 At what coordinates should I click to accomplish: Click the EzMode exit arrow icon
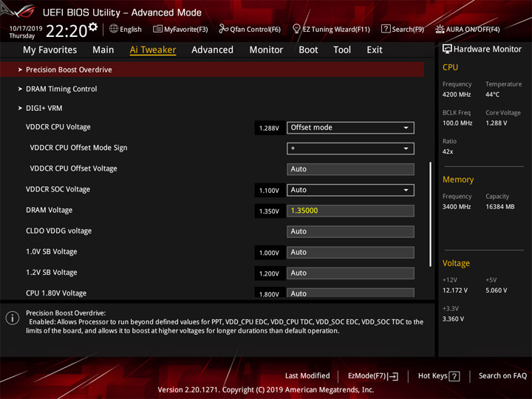coord(393,376)
